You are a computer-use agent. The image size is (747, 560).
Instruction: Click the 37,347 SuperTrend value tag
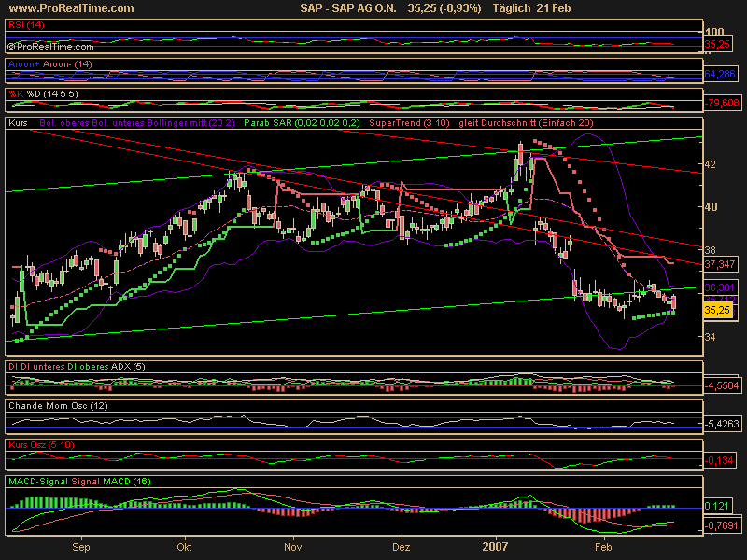coord(716,264)
